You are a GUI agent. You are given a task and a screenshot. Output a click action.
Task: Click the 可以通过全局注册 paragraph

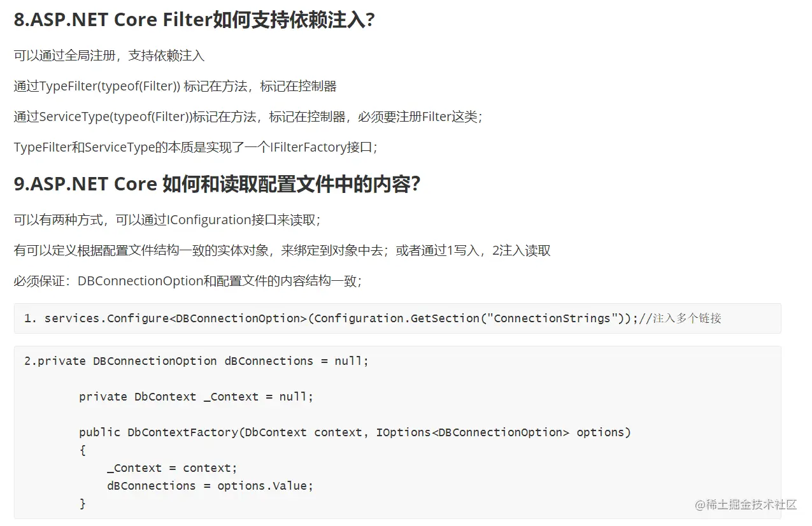(x=109, y=55)
